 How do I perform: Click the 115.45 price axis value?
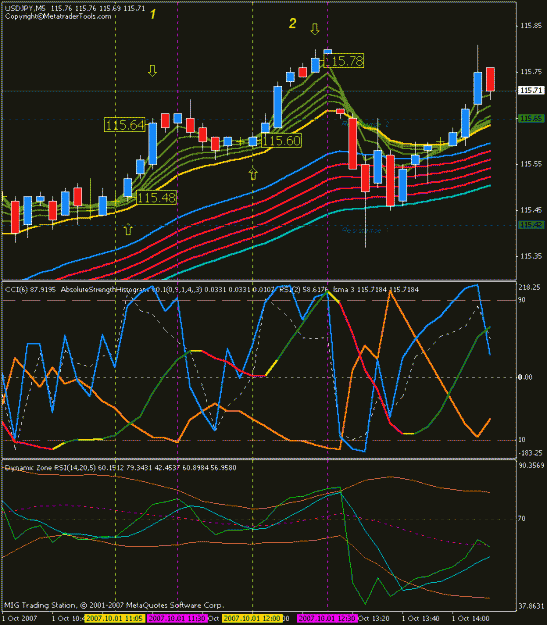531,210
